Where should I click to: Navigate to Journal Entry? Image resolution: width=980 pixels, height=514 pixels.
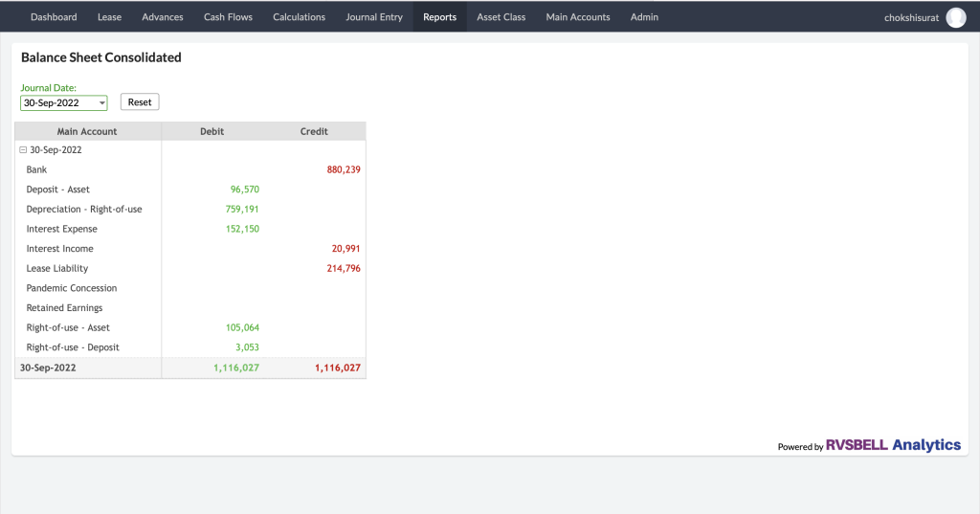tap(374, 17)
